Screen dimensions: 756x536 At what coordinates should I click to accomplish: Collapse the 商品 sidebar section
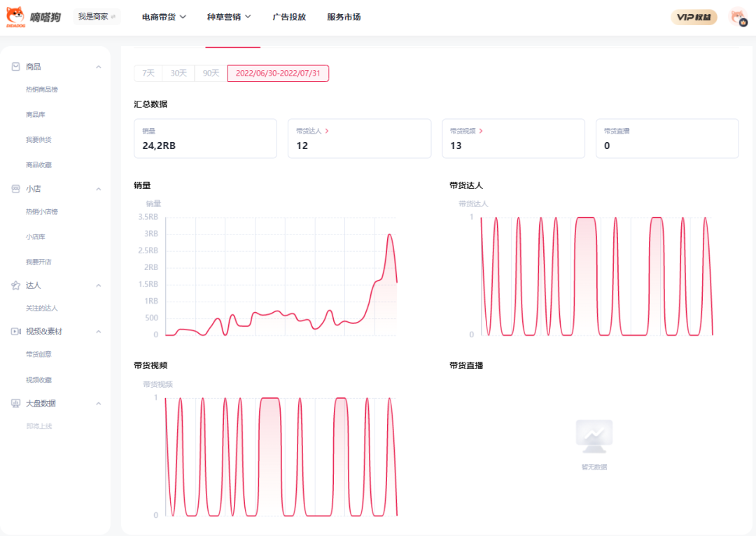tap(99, 67)
